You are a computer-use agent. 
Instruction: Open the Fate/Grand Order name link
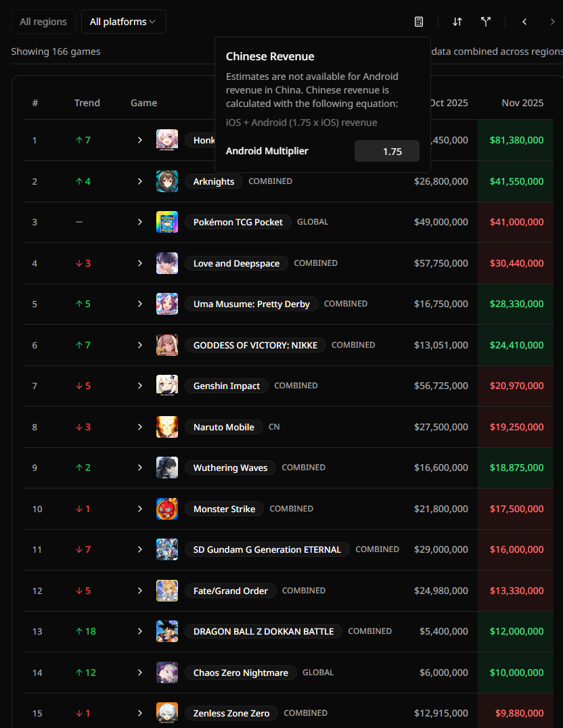click(x=230, y=591)
